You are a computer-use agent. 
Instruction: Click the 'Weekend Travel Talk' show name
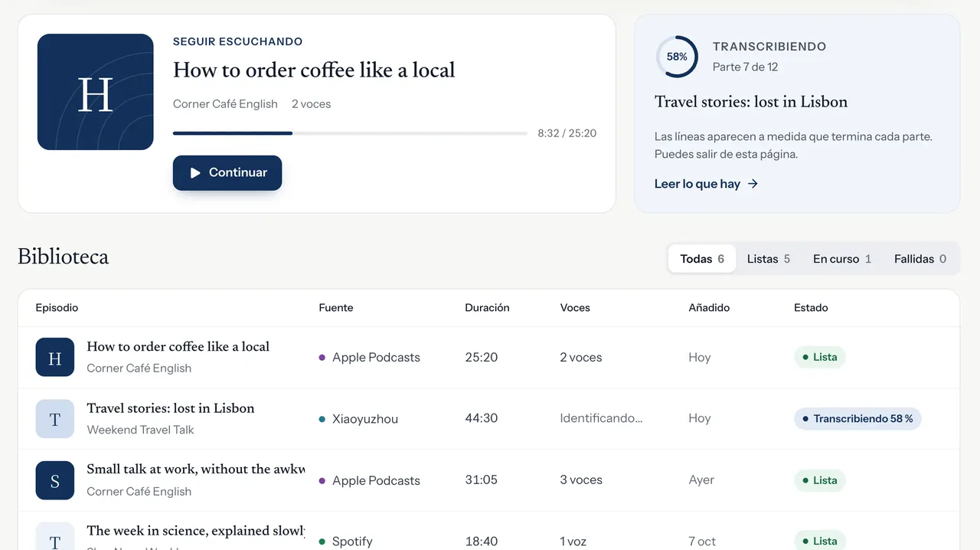click(140, 430)
